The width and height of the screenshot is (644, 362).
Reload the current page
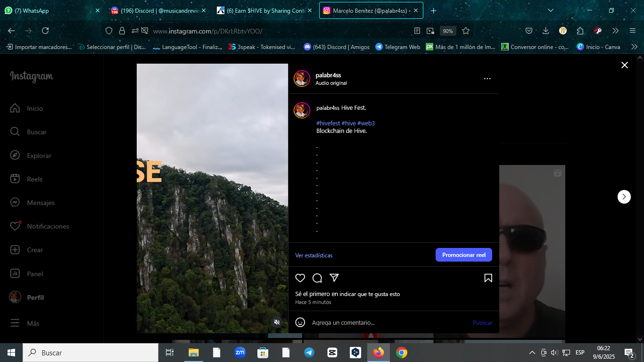tap(45, 31)
